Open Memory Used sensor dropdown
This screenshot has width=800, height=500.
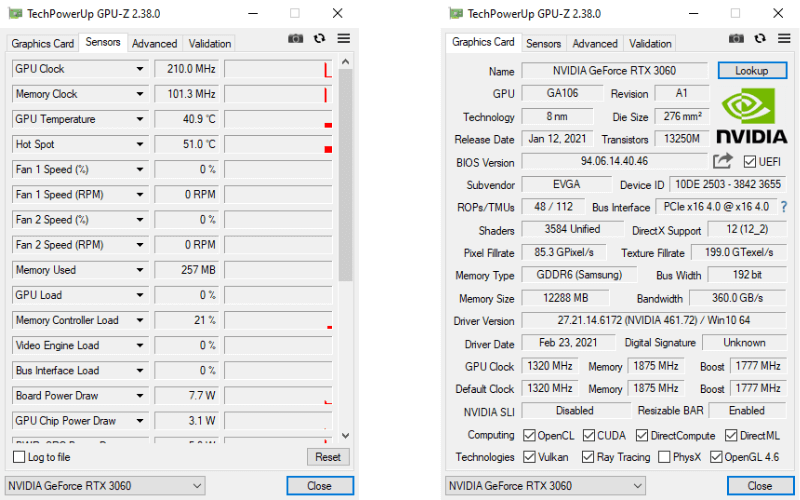point(139,270)
